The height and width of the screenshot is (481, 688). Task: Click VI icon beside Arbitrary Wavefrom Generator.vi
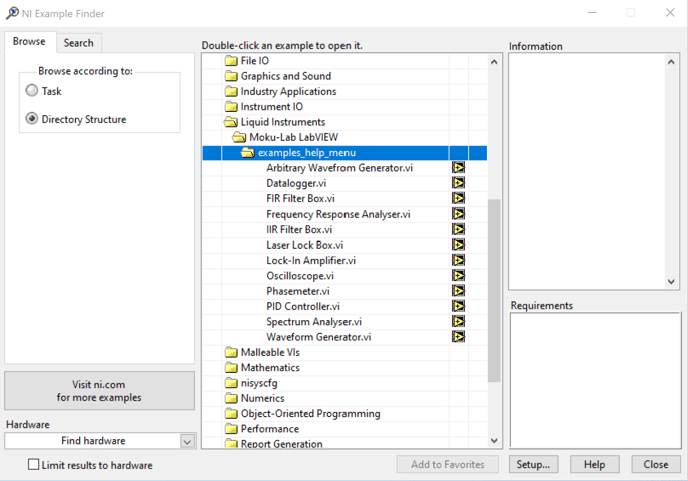(459, 168)
